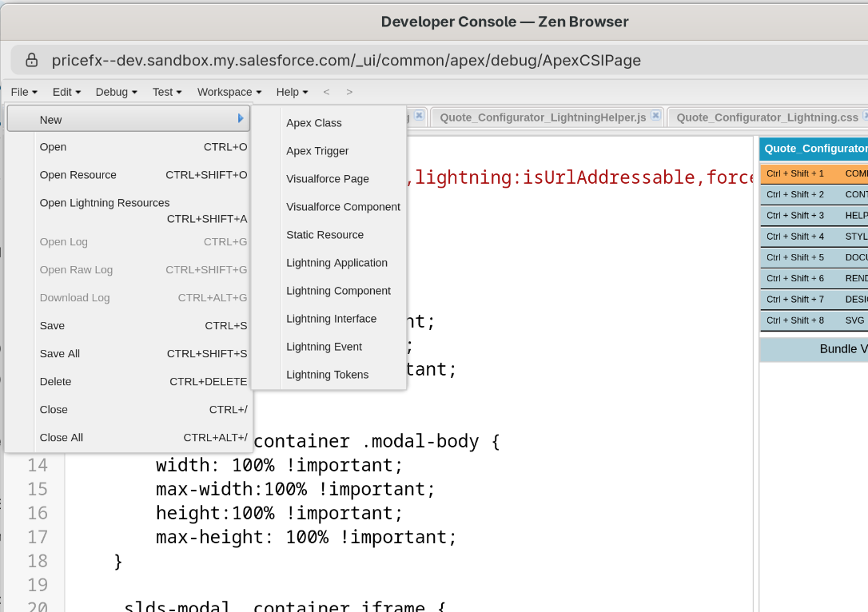Choose Open Lightning Resources menu item
This screenshot has height=612, width=868.
point(105,203)
